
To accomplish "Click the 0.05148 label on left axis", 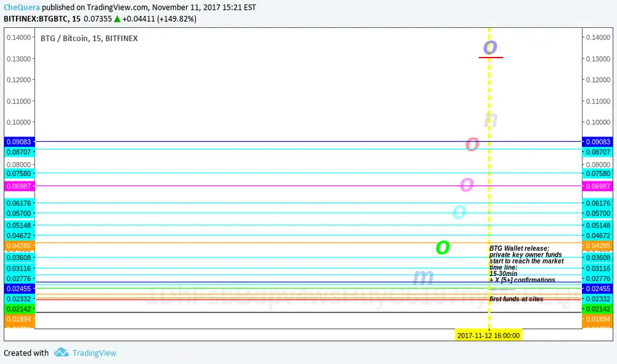I will coord(19,226).
